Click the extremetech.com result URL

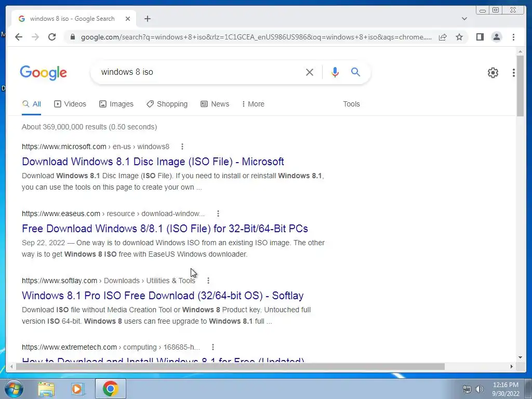(111, 347)
